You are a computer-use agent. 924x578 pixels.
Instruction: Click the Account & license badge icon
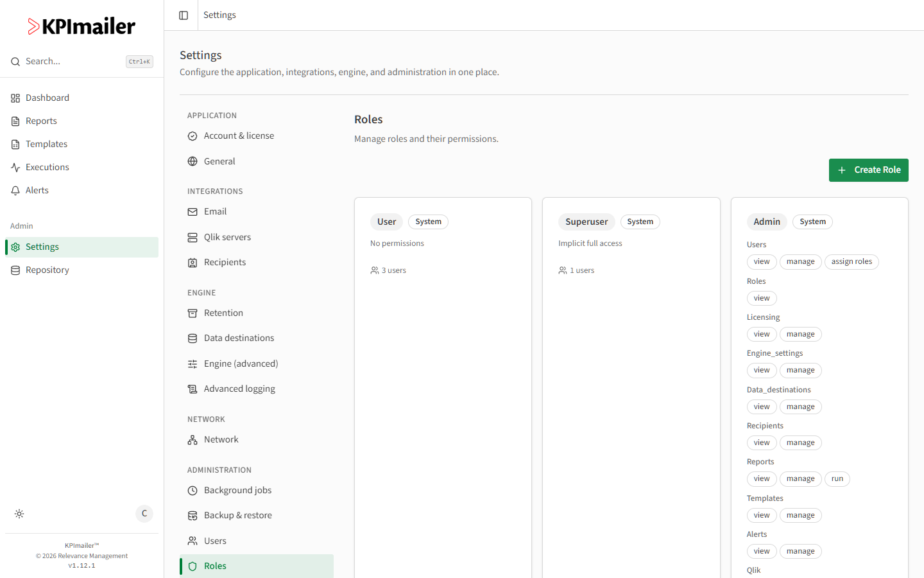193,136
